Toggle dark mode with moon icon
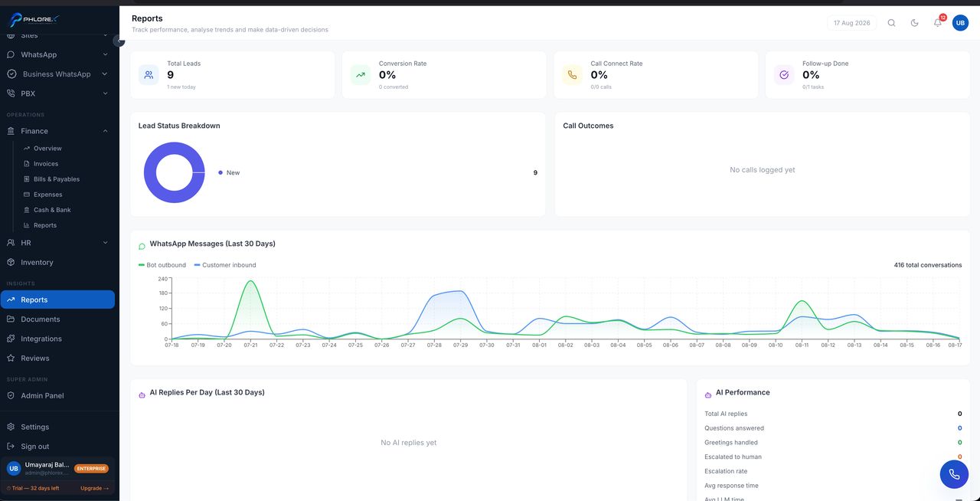Image resolution: width=980 pixels, height=501 pixels. pyautogui.click(x=914, y=23)
